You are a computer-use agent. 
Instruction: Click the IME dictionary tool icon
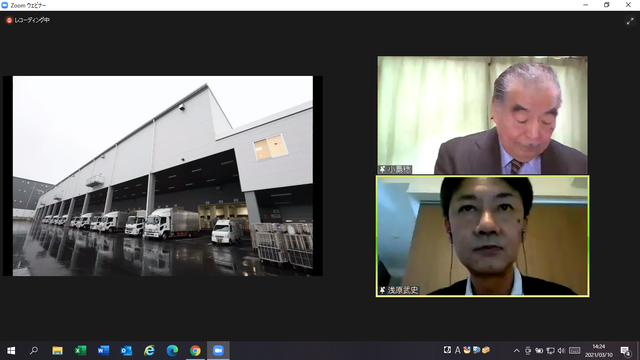point(476,350)
